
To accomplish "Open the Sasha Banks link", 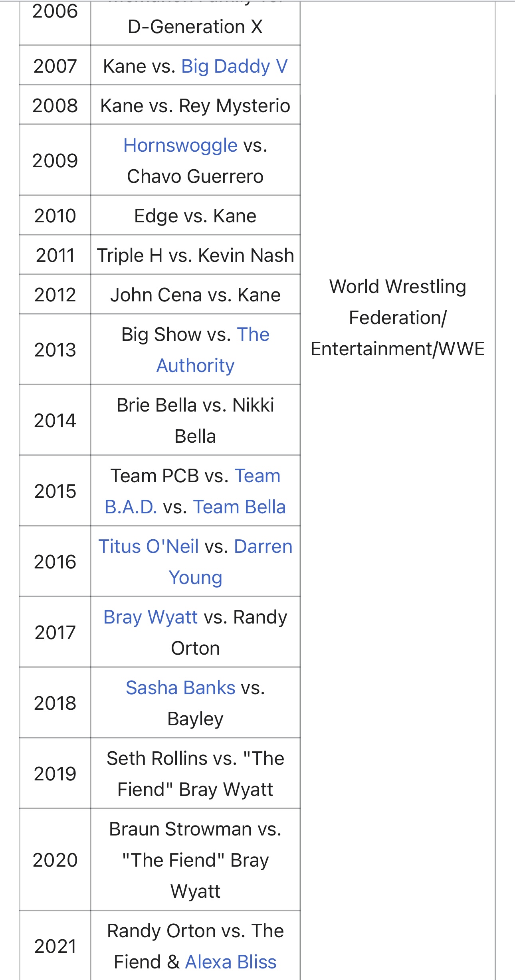I will click(180, 688).
